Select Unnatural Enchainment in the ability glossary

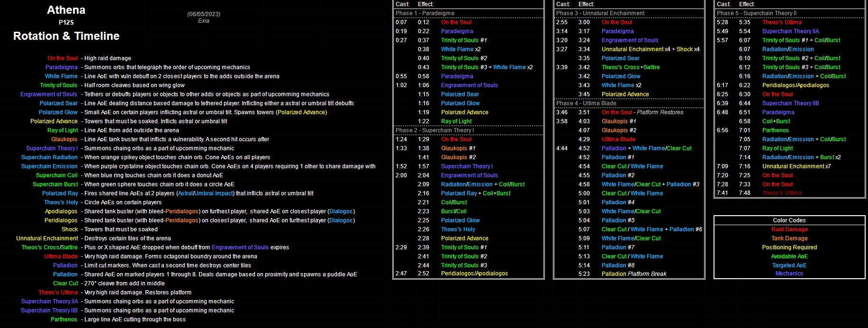click(47, 238)
